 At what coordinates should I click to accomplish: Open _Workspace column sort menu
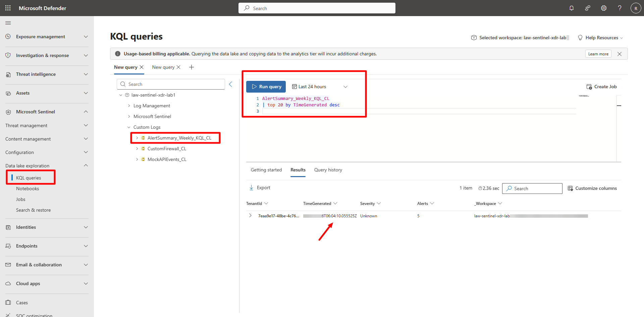pos(500,203)
